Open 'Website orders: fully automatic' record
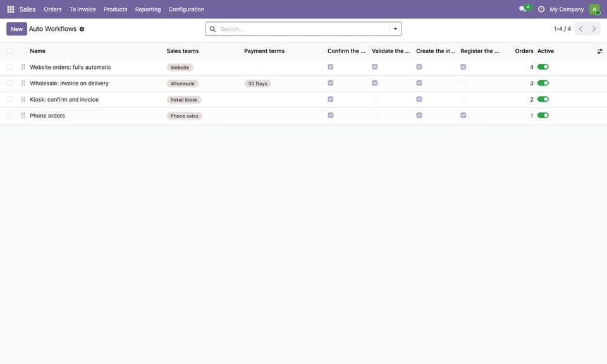 pos(70,68)
